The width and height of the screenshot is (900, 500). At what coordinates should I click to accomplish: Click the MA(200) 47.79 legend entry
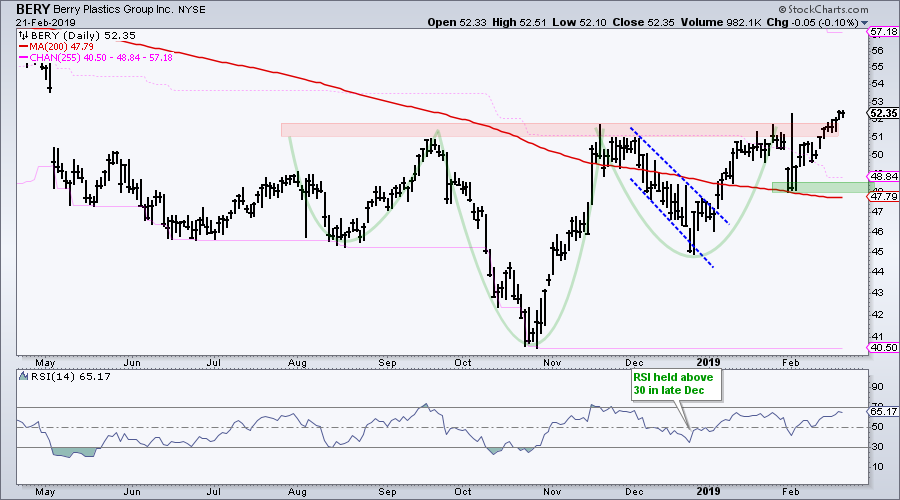[x=56, y=46]
